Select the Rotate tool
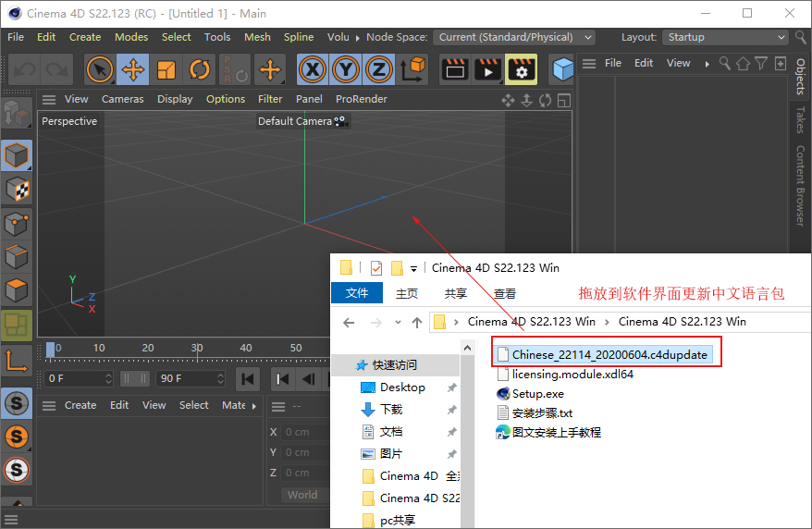This screenshot has height=529, width=812. pyautogui.click(x=200, y=69)
